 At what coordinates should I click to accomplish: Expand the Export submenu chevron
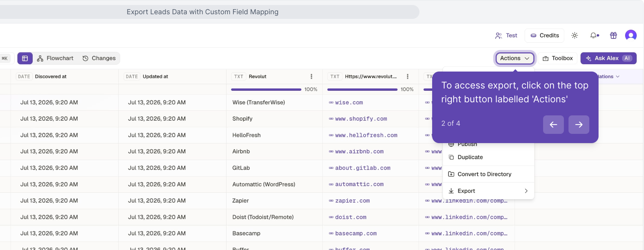point(526,191)
